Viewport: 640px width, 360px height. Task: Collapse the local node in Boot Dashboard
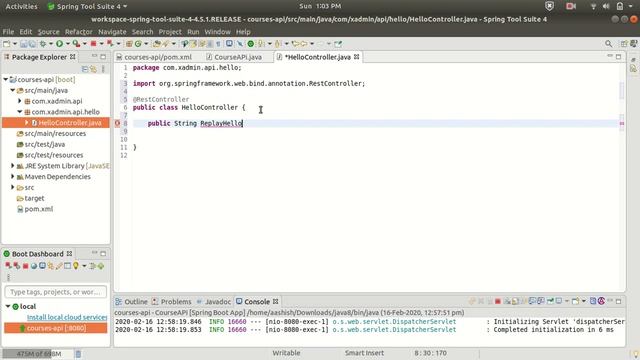click(x=8, y=306)
